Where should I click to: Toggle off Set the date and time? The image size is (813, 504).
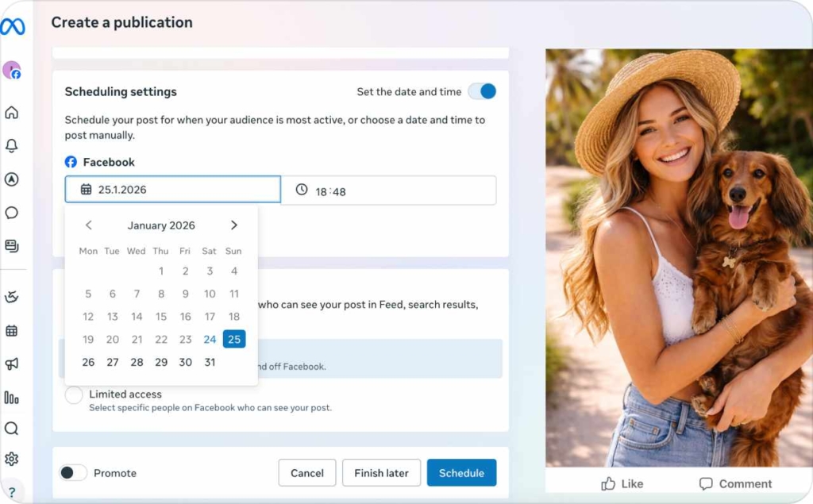coord(483,91)
